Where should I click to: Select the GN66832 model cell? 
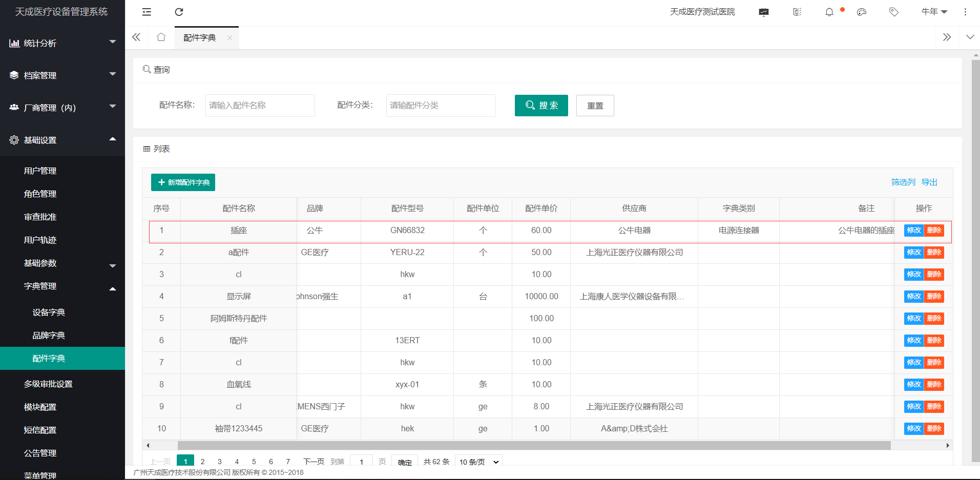(x=407, y=231)
